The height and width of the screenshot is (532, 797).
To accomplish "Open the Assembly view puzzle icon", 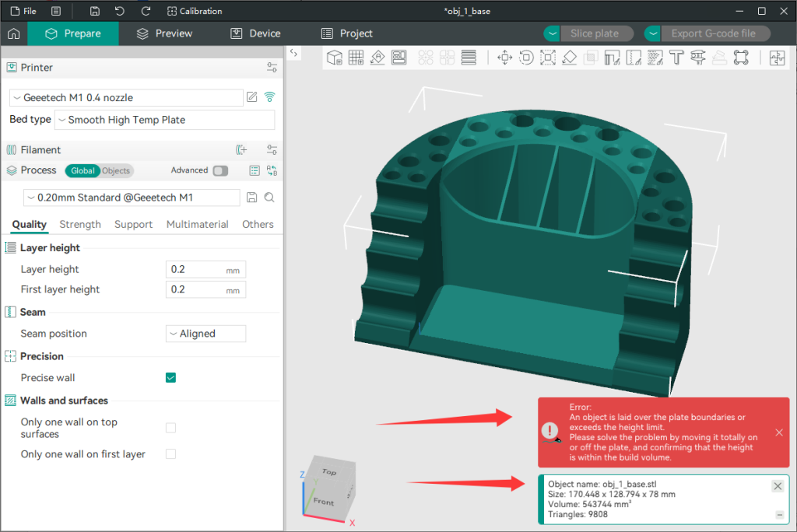I will 777,58.
